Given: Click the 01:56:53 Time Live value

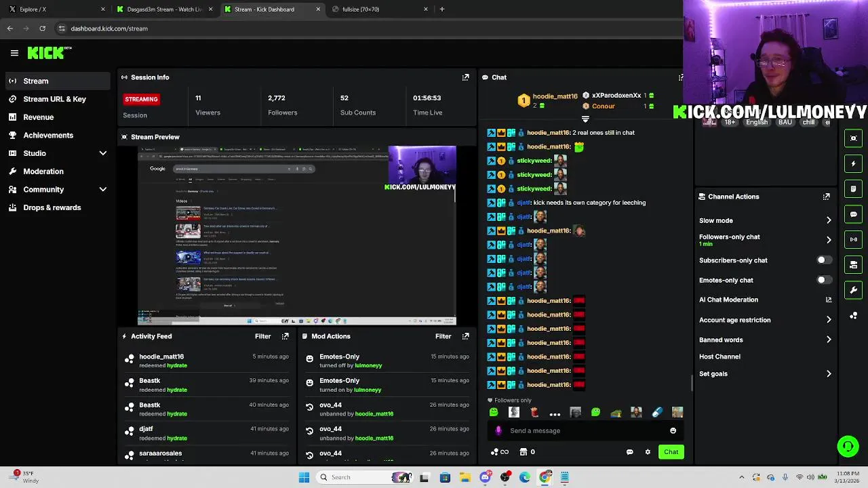Looking at the screenshot, I should tap(427, 98).
